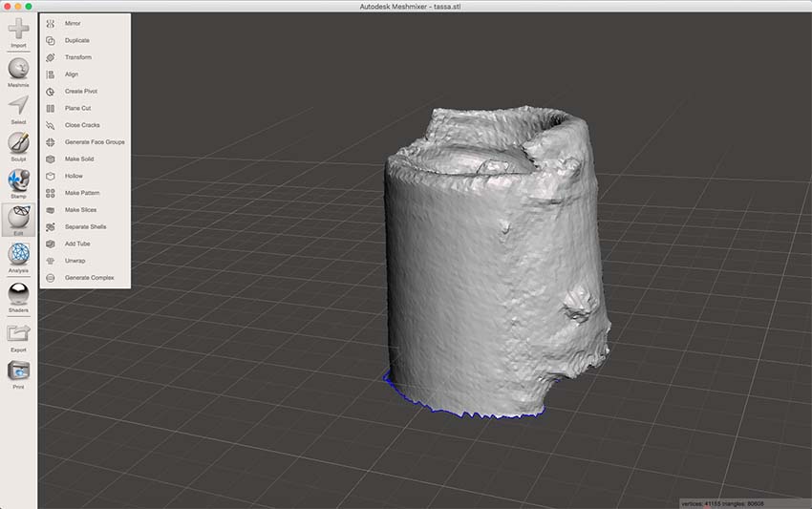Click the Duplicate icon
The width and height of the screenshot is (812, 509).
pyautogui.click(x=51, y=40)
